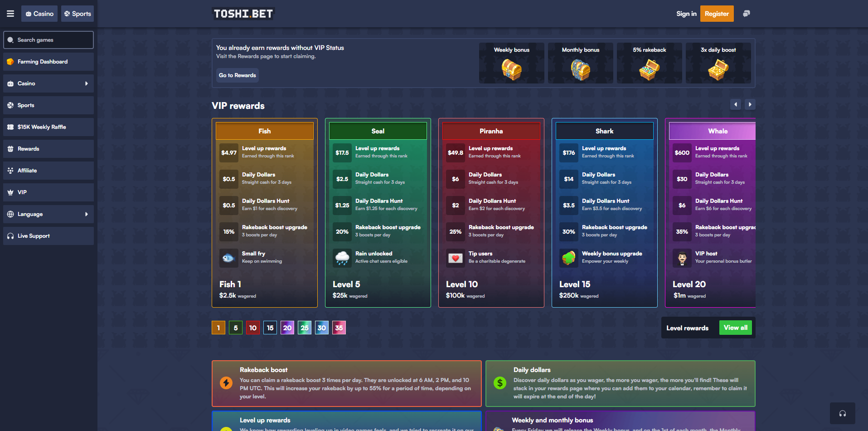Viewport: 868px width, 431px height.
Task: Go to next VIP rewards slide
Action: click(750, 104)
